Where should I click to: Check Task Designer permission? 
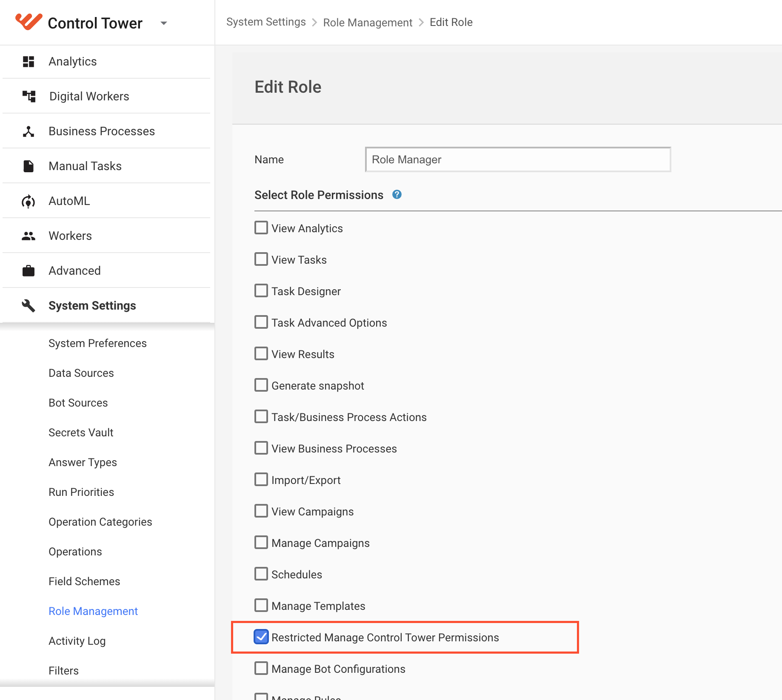pyautogui.click(x=261, y=290)
